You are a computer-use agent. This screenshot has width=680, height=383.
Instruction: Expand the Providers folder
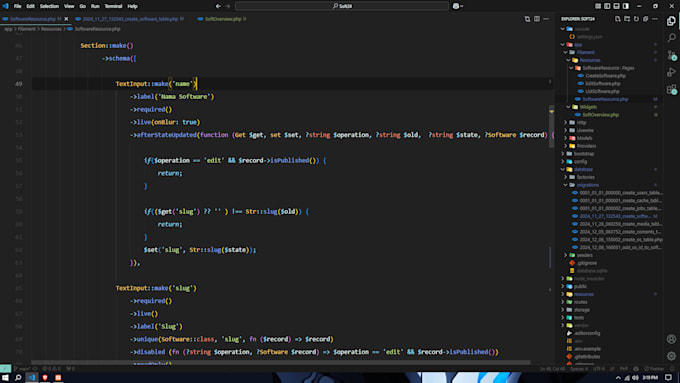coord(566,146)
